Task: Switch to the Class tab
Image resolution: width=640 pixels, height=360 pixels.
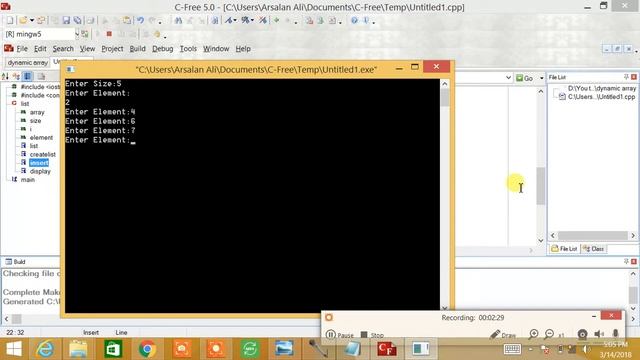Action: click(x=593, y=249)
